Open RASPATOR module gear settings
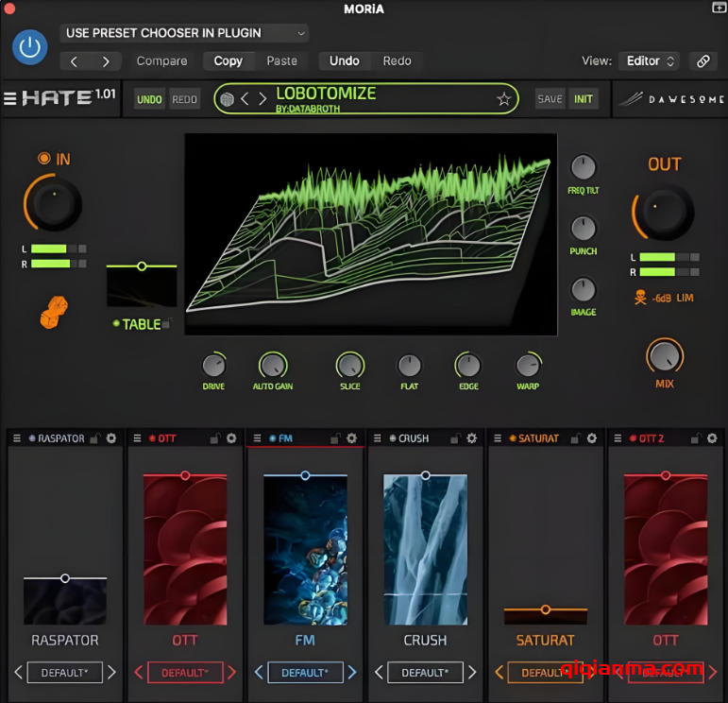 (x=111, y=438)
